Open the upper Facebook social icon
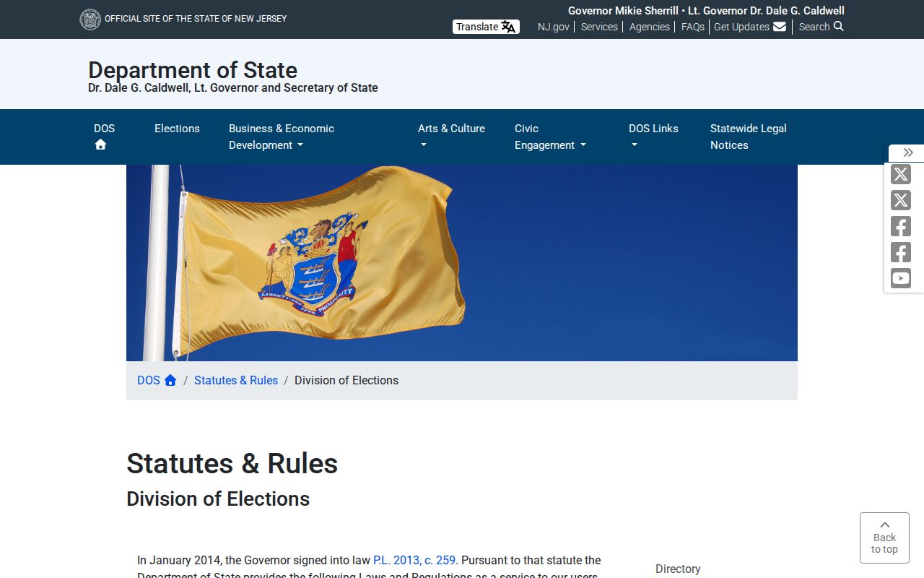 (901, 226)
